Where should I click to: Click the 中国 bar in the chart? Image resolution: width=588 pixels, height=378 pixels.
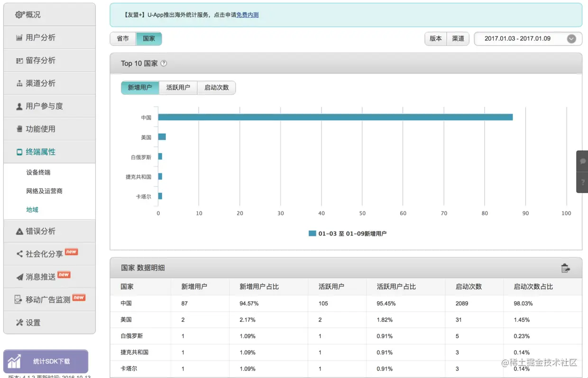(x=335, y=117)
